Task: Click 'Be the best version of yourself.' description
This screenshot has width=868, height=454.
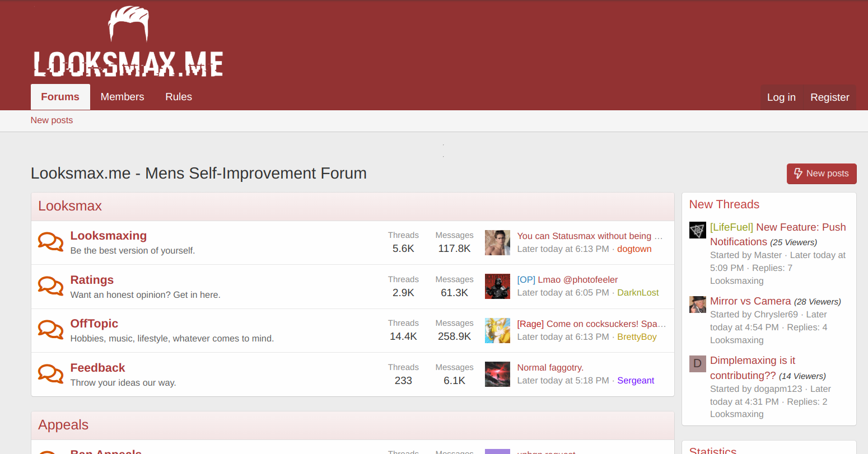Action: 133,251
